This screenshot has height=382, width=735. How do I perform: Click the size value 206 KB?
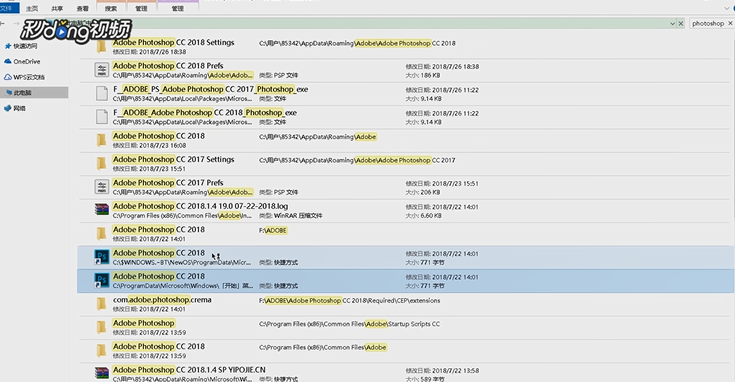[x=430, y=192]
